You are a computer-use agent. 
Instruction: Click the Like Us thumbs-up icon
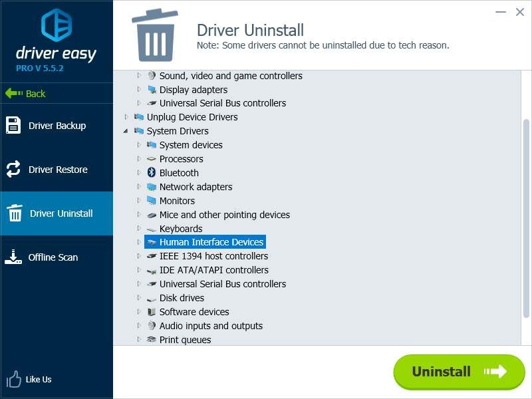[14, 379]
